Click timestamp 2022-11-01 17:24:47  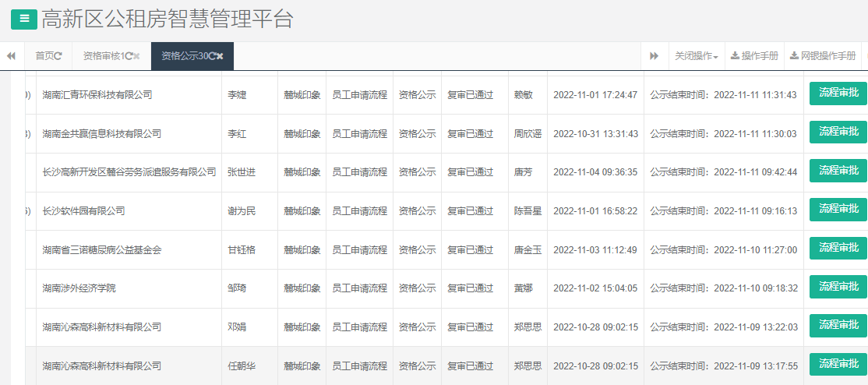coord(595,95)
